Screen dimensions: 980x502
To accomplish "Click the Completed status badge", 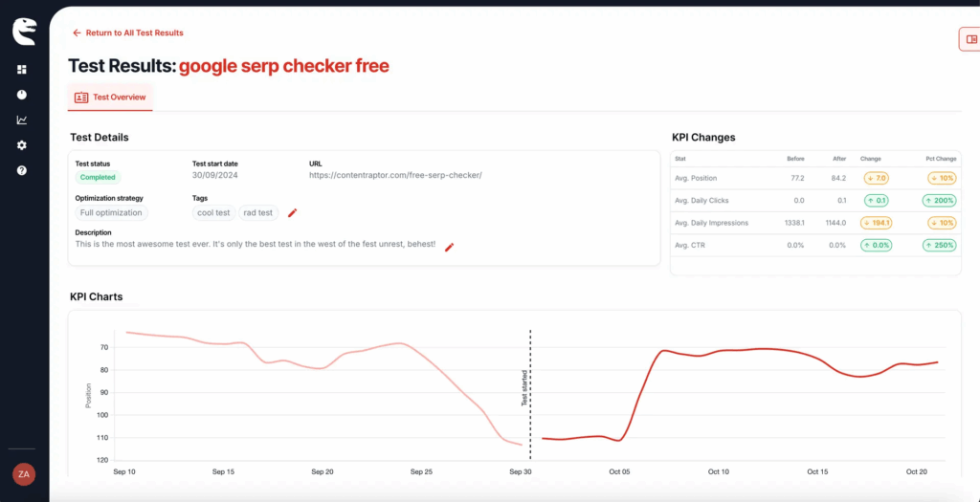I will 98,177.
